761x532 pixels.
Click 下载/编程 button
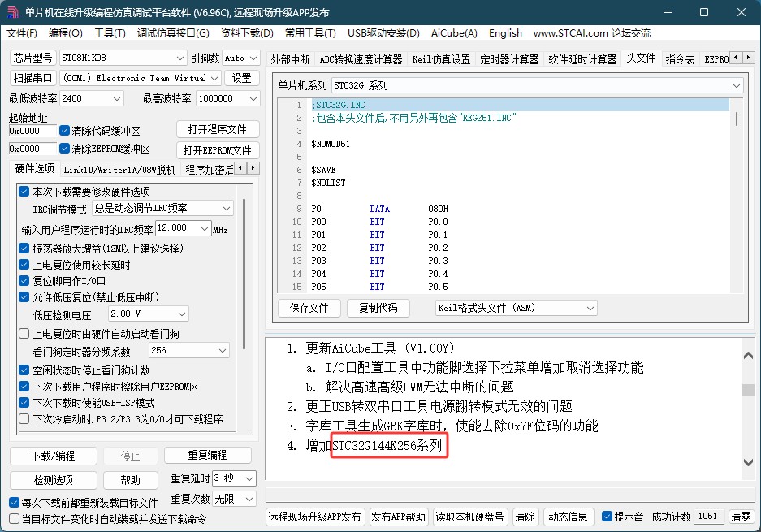pos(53,456)
